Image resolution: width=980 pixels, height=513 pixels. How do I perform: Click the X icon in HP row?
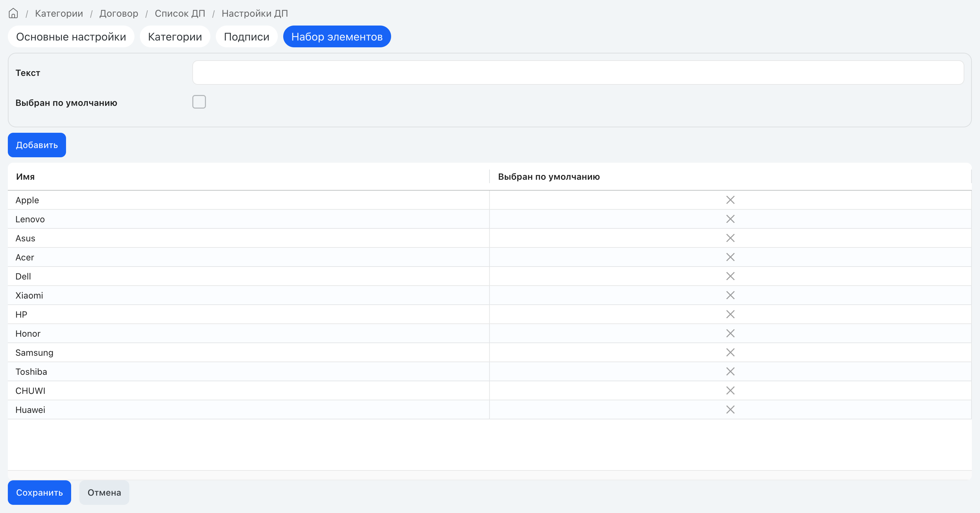[x=730, y=314]
